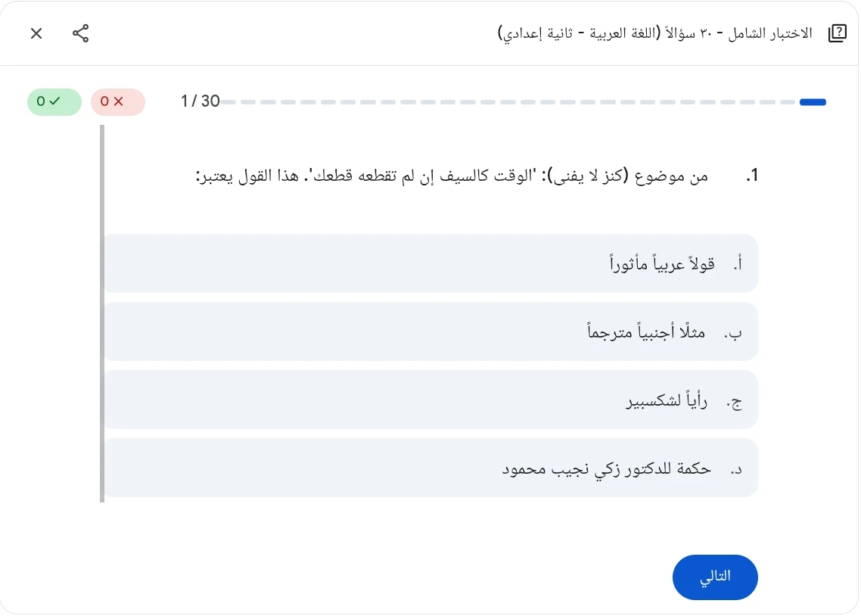
Task: Click the X icon to exit the quiz
Action: (x=36, y=33)
